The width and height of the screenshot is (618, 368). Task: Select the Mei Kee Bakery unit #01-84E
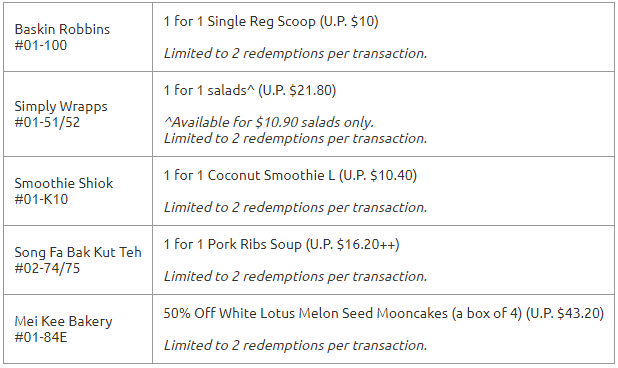pos(41,337)
